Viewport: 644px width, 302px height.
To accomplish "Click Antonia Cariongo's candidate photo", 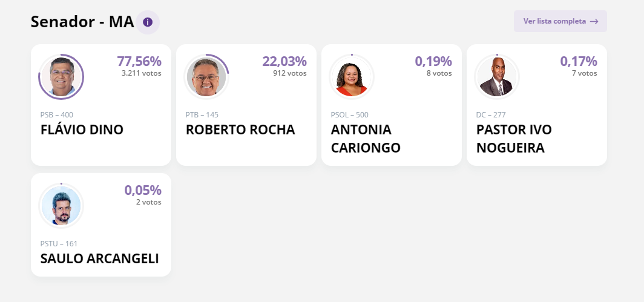I will (x=352, y=77).
